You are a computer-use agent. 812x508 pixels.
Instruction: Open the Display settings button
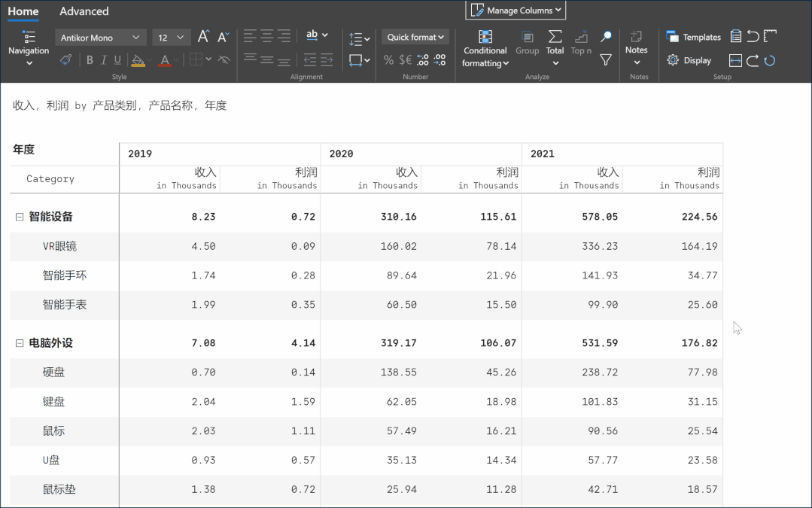click(x=689, y=61)
